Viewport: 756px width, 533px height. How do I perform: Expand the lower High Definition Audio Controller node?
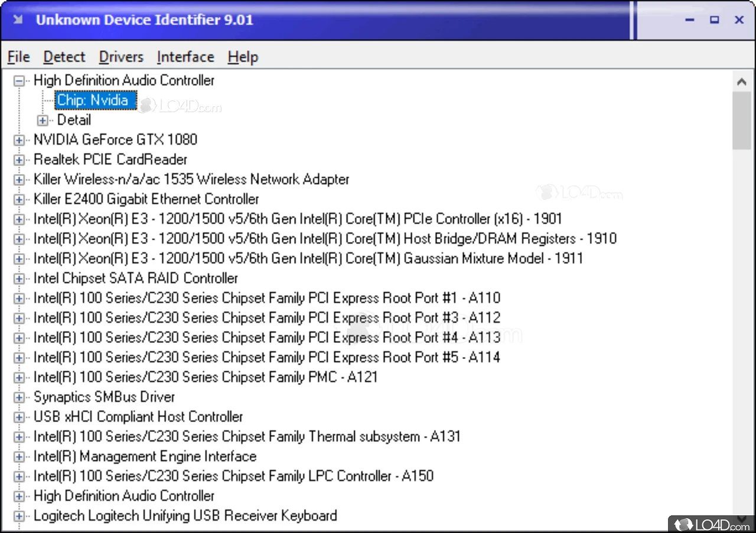coord(19,496)
